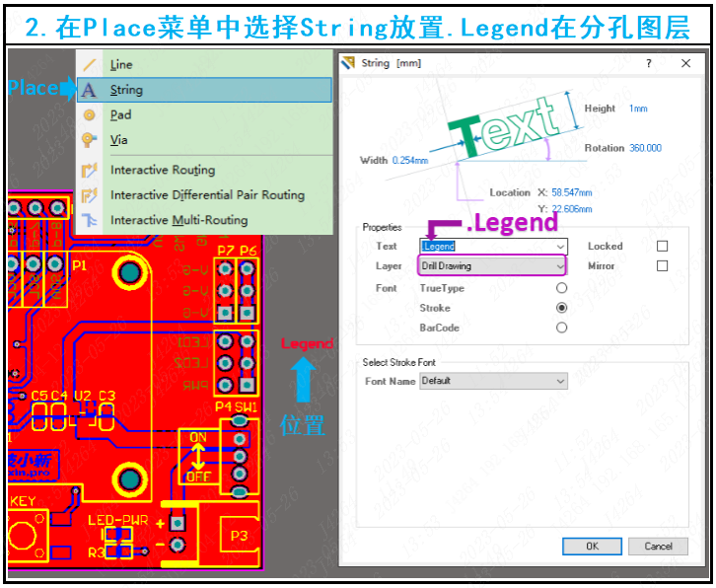Enable the Locked checkbox

tap(662, 246)
